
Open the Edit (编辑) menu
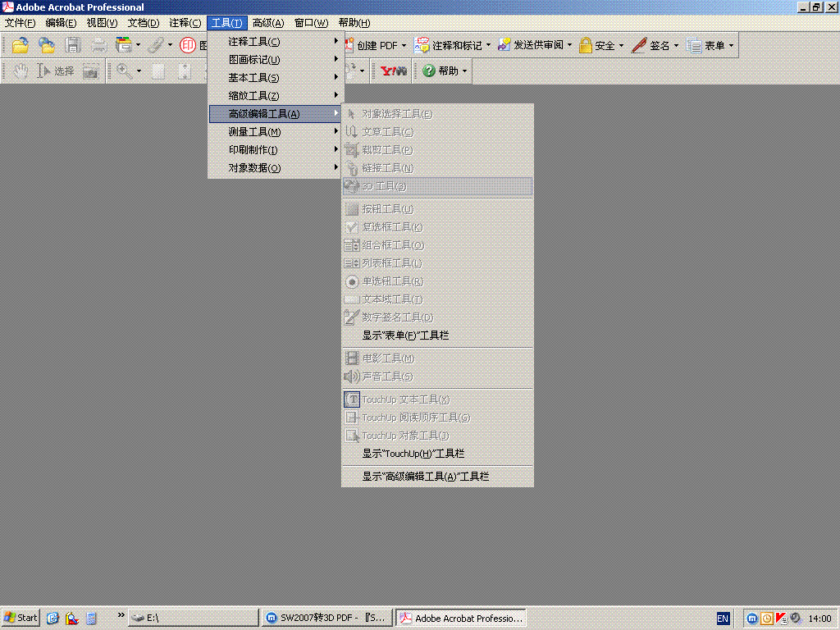tap(61, 22)
